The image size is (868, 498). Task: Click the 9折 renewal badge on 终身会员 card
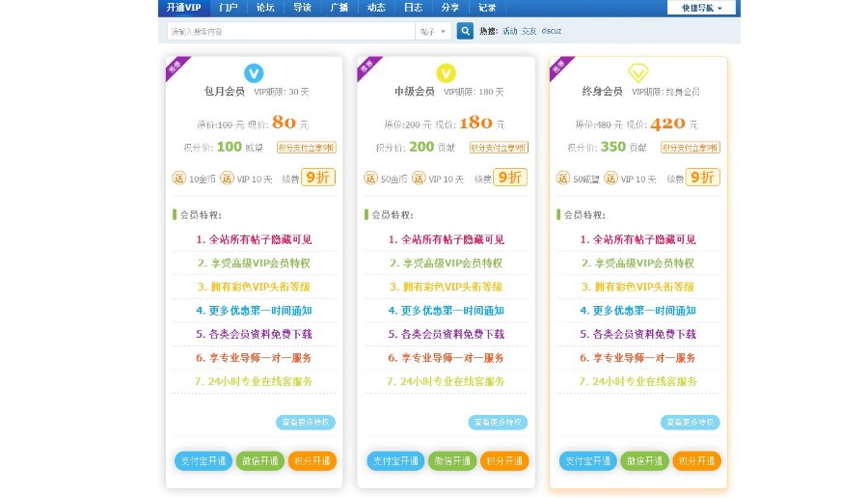coord(702,178)
